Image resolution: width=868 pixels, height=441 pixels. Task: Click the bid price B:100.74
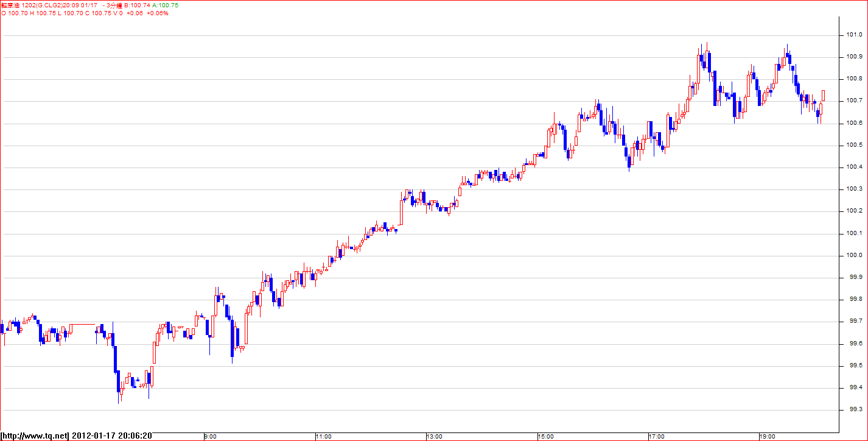point(137,5)
